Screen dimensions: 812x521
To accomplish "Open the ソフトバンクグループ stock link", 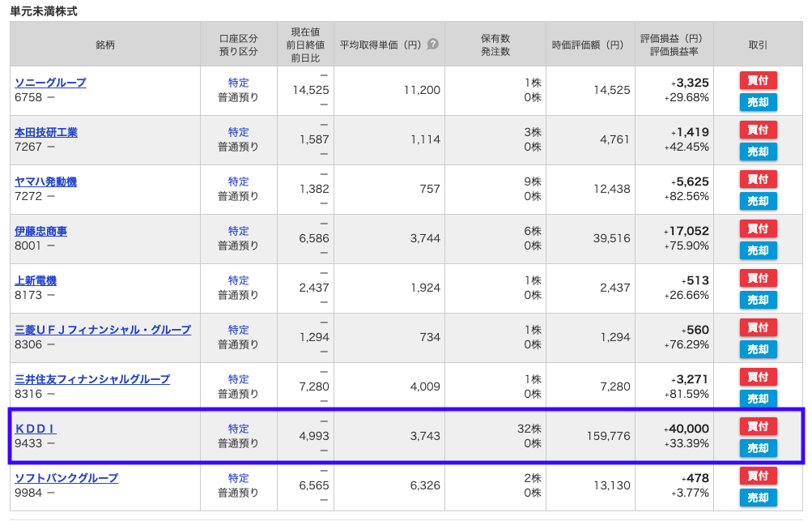I will [66, 478].
